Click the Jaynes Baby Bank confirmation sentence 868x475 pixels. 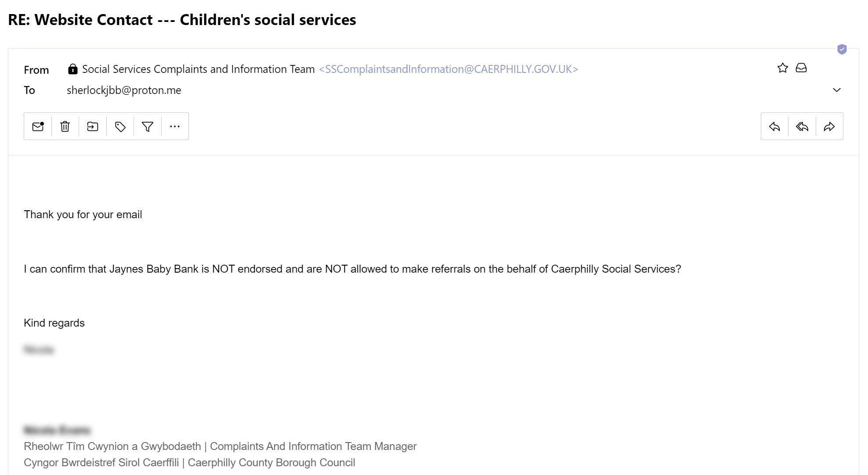[x=352, y=269]
